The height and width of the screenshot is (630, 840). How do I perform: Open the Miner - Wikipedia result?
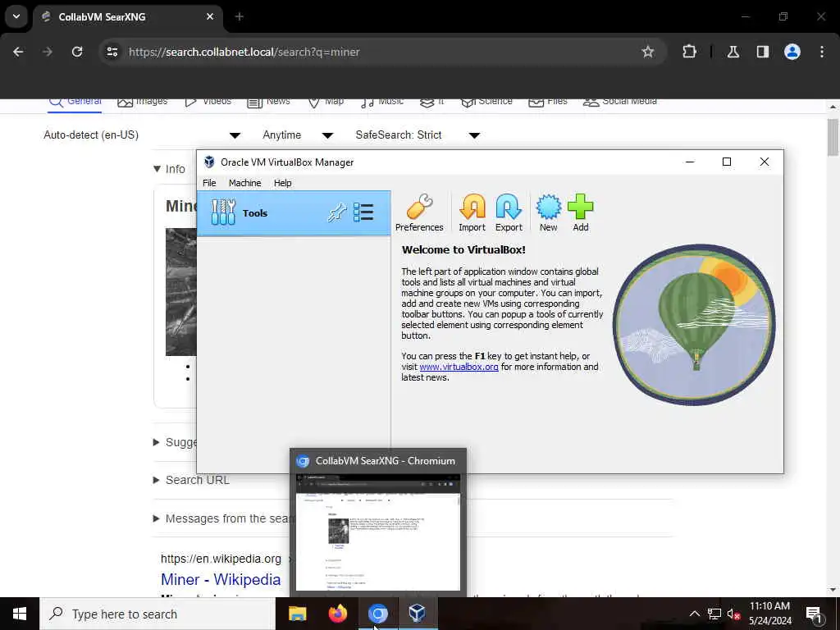click(221, 580)
